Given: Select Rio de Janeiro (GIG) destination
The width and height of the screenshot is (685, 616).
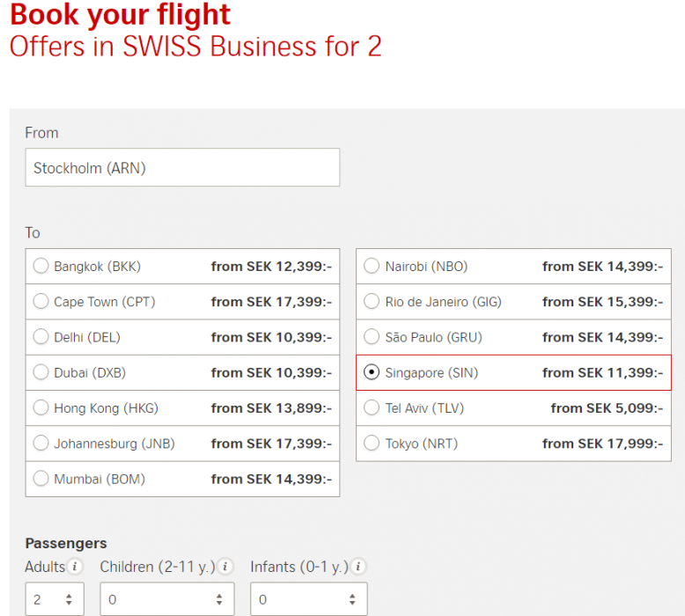Looking at the screenshot, I should point(372,302).
